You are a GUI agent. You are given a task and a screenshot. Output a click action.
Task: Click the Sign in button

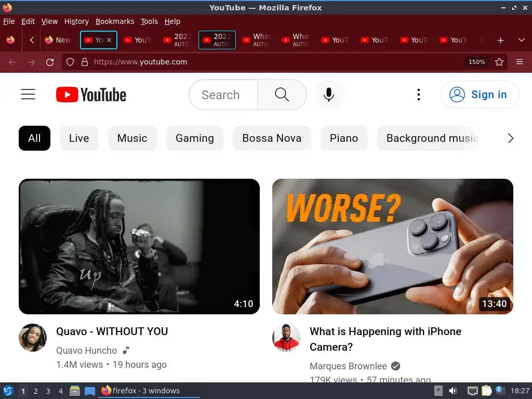(x=480, y=95)
